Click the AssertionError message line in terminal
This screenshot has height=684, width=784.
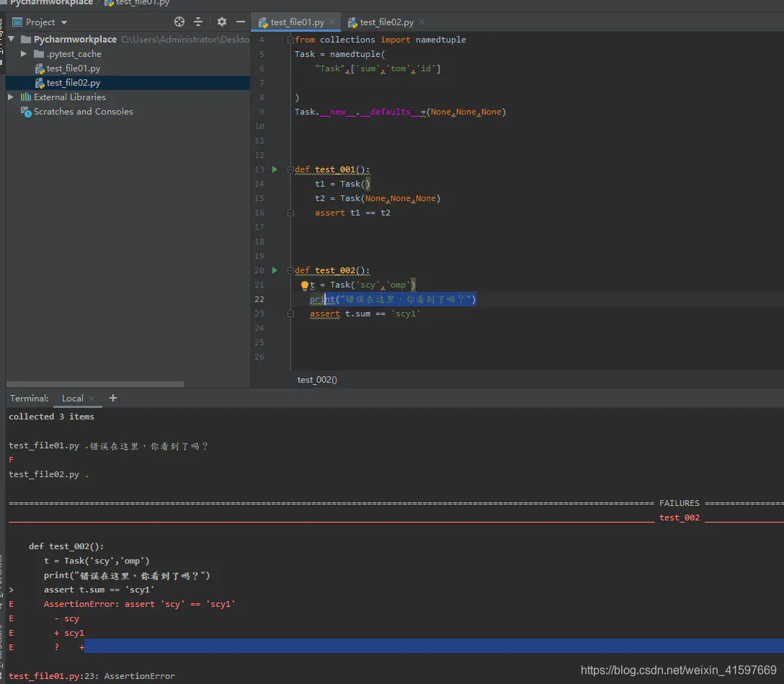tap(140, 604)
